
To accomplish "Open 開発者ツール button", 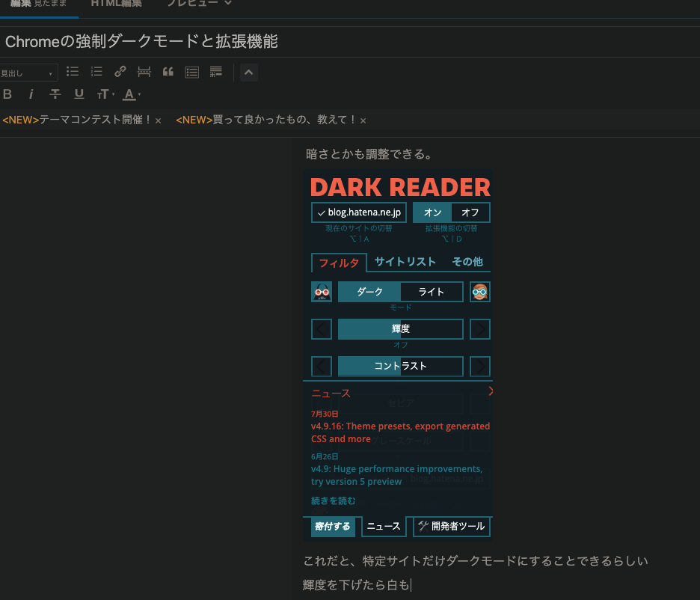I will point(452,527).
